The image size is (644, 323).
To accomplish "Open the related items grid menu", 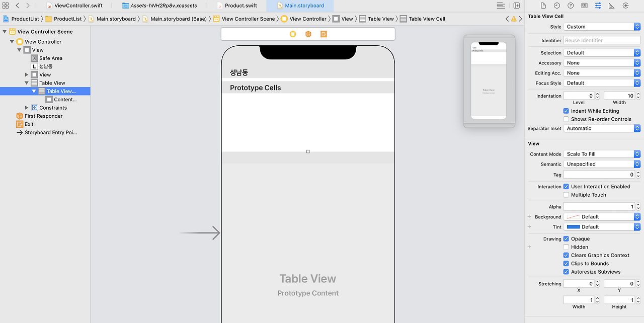I will point(6,6).
